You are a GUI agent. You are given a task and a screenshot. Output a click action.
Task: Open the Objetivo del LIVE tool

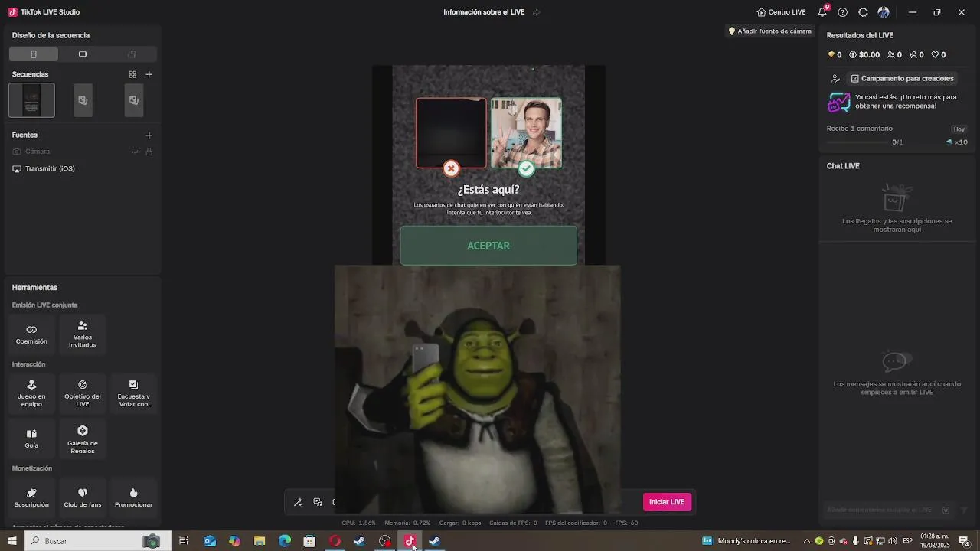point(83,393)
